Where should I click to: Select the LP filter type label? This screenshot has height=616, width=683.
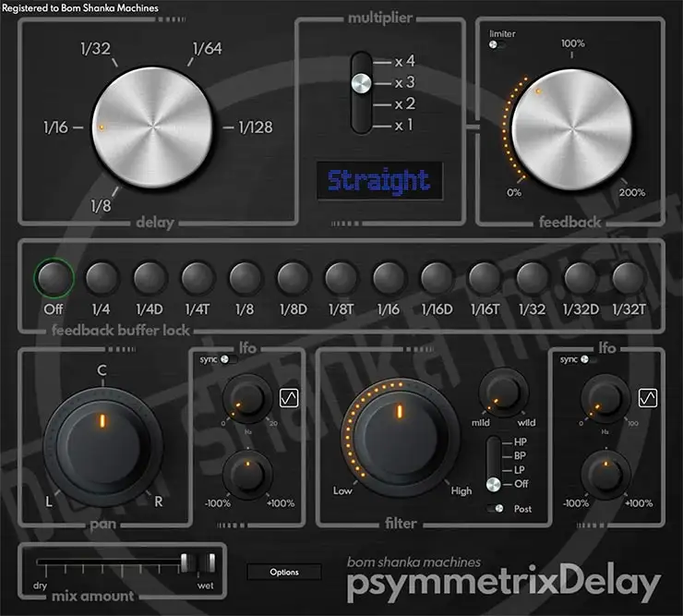coord(520,470)
